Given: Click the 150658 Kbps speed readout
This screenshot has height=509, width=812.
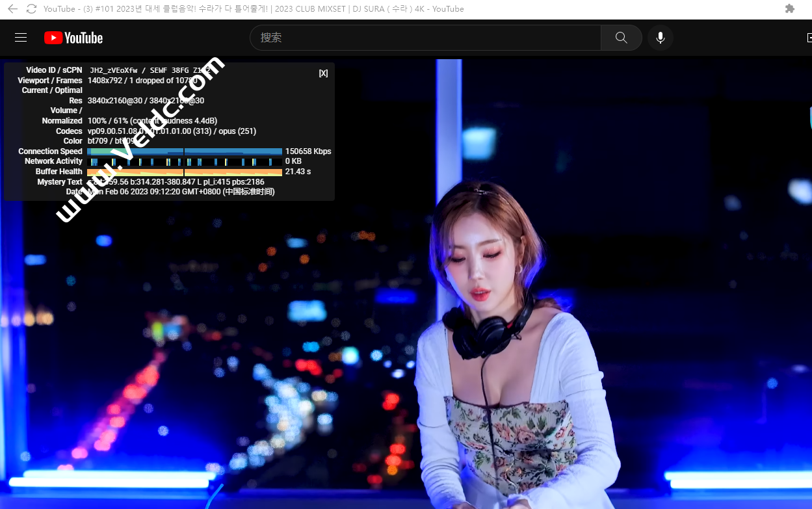Looking at the screenshot, I should click(308, 151).
